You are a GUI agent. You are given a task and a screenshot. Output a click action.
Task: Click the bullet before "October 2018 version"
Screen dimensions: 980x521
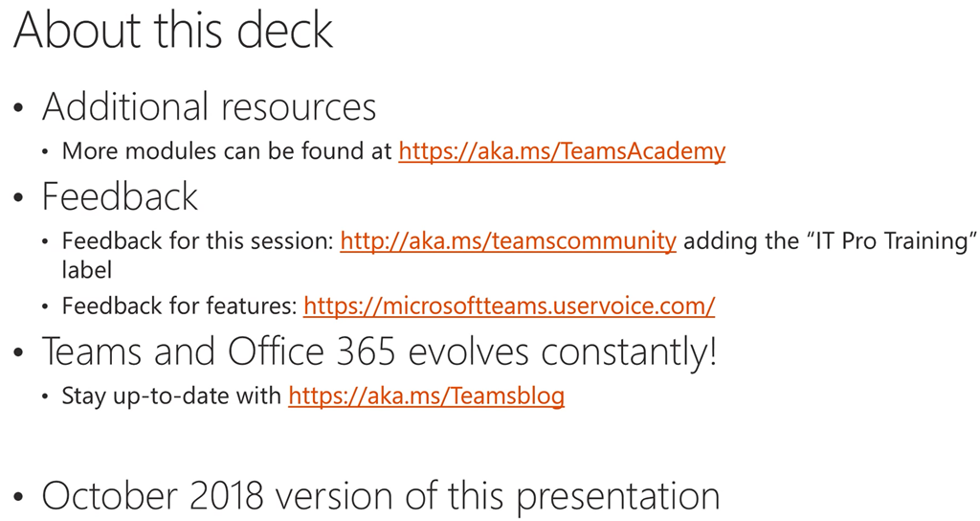point(19,497)
